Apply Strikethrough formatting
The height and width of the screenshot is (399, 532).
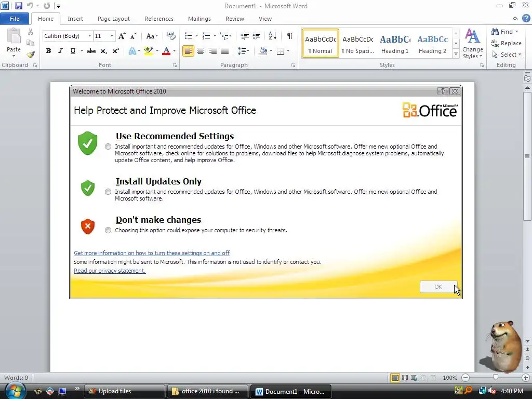(91, 51)
